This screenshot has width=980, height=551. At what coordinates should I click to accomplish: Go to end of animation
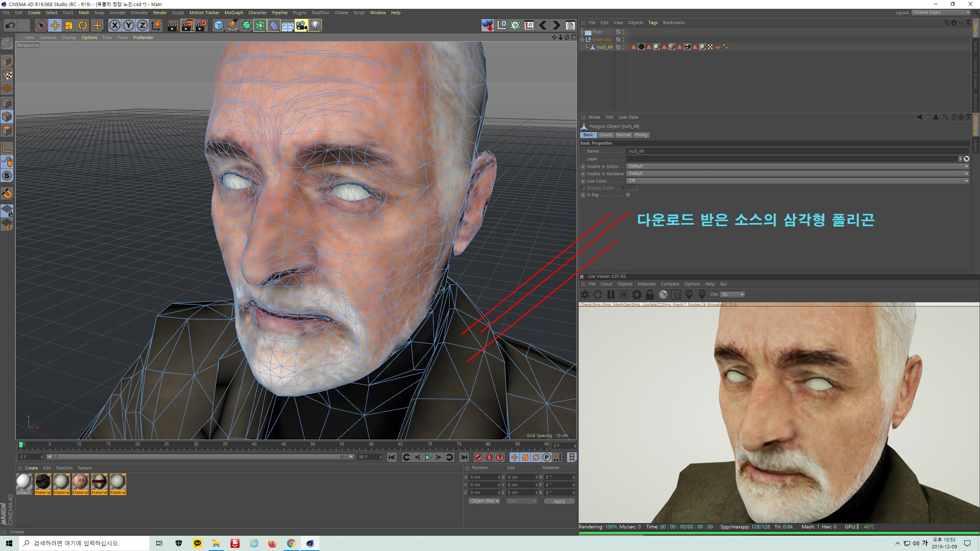pos(464,457)
